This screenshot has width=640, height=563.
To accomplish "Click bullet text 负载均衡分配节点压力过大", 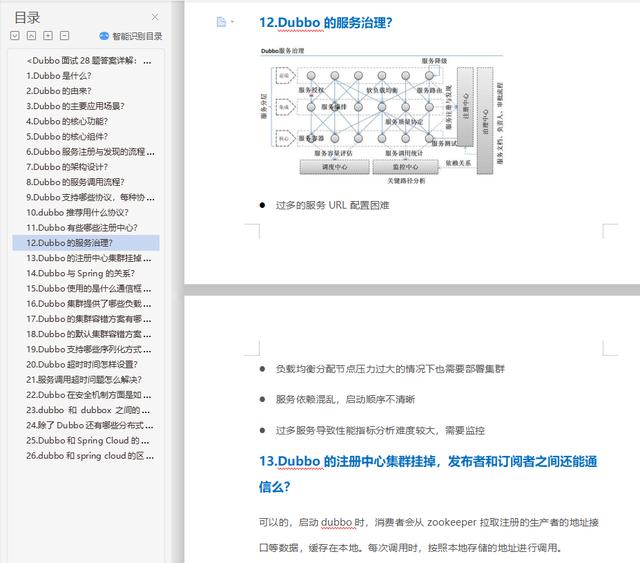I will coord(390,369).
